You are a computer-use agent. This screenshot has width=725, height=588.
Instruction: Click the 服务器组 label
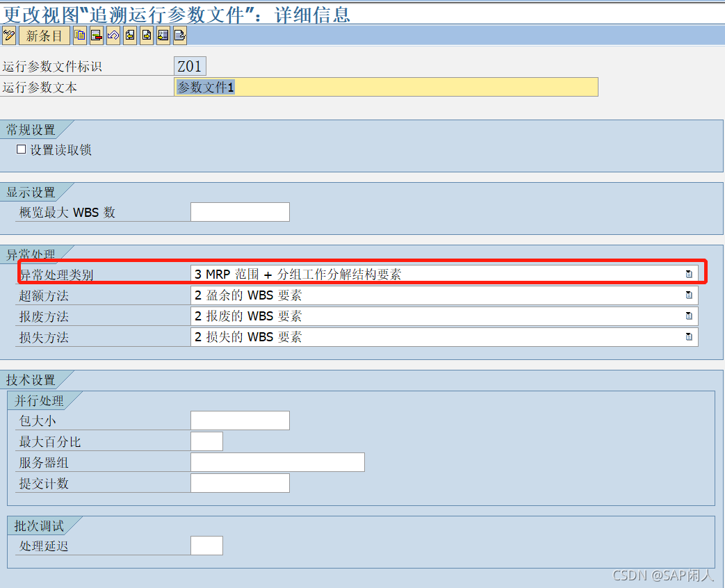[x=44, y=463]
